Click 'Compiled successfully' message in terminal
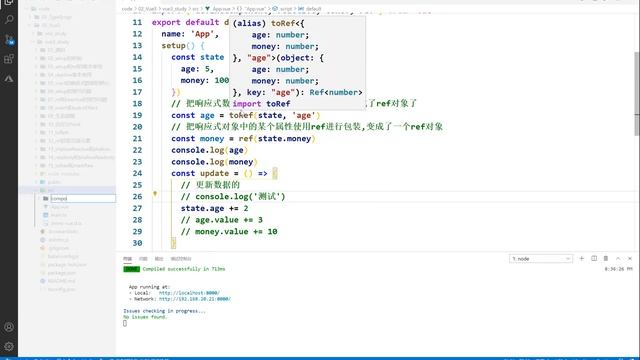This screenshot has width=640, height=360. 184,269
